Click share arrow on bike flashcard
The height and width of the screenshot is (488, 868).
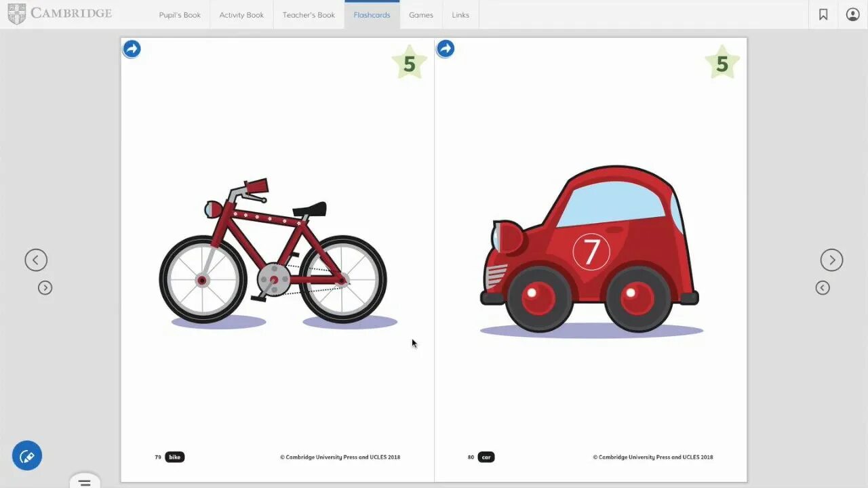tap(132, 49)
